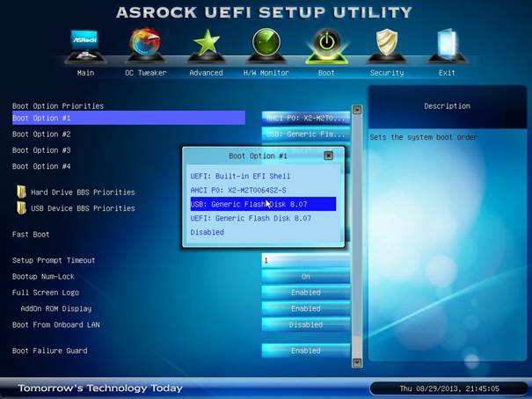Close the Boot Option #1 popup
The height and width of the screenshot is (399, 532).
click(x=328, y=156)
